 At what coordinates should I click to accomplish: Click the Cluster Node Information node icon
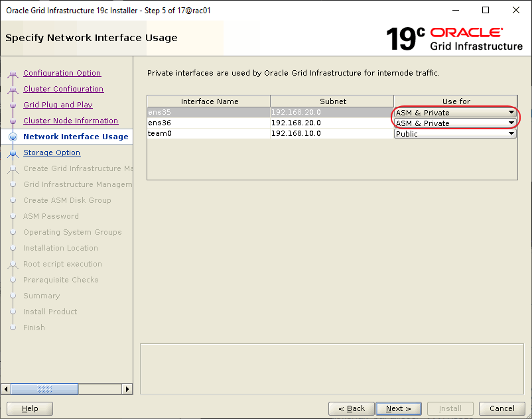[13, 121]
